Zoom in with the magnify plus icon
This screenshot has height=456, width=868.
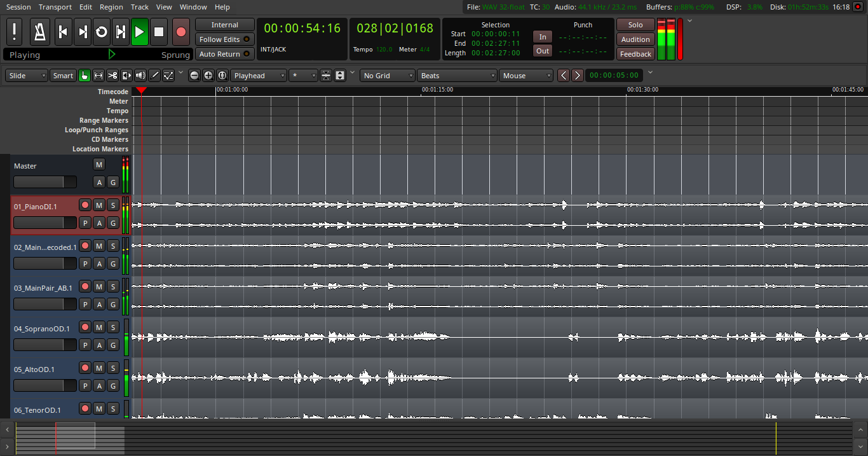click(x=208, y=75)
